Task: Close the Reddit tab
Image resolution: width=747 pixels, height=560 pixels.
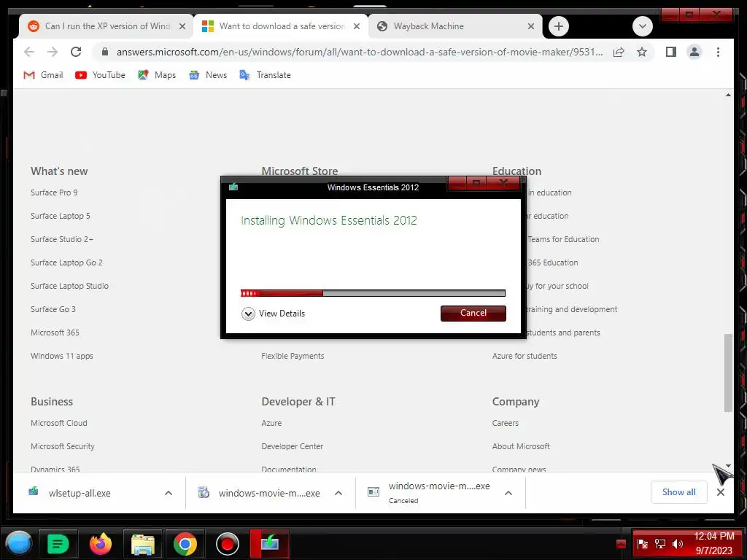Action: click(182, 26)
